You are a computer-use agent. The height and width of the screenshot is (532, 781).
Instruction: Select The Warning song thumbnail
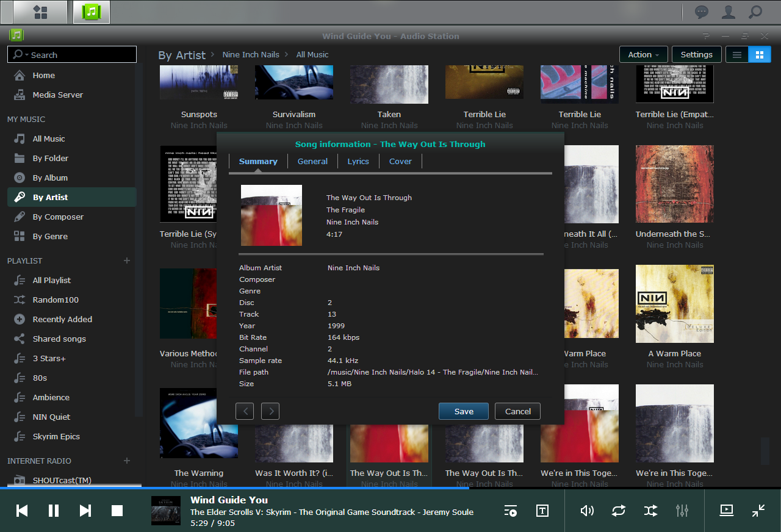pyautogui.click(x=199, y=423)
